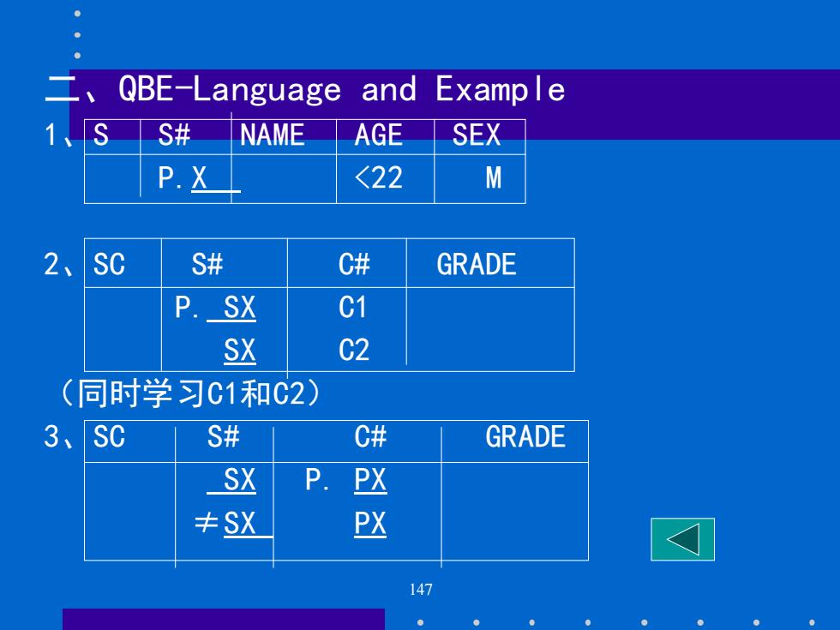Click 'SX' in the C2 row
This screenshot has width=840, height=630.
click(x=239, y=351)
